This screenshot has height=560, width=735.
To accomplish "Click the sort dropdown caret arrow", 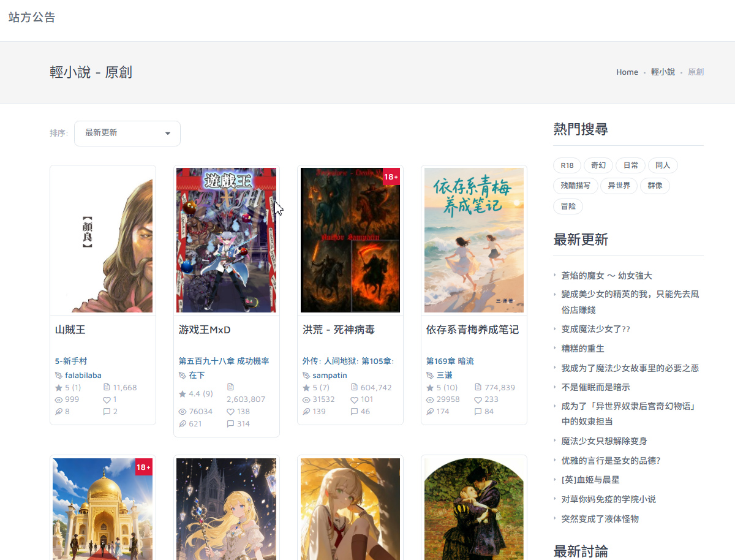I will point(168,134).
